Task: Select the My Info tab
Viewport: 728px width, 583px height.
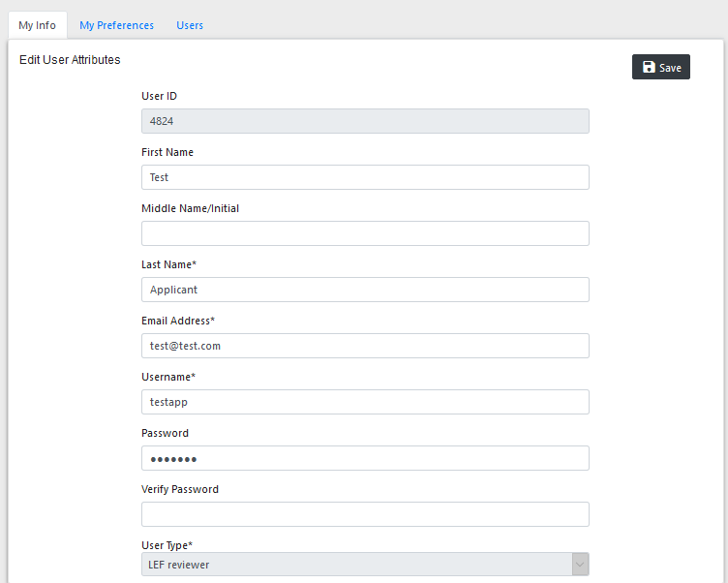Action: 38,25
